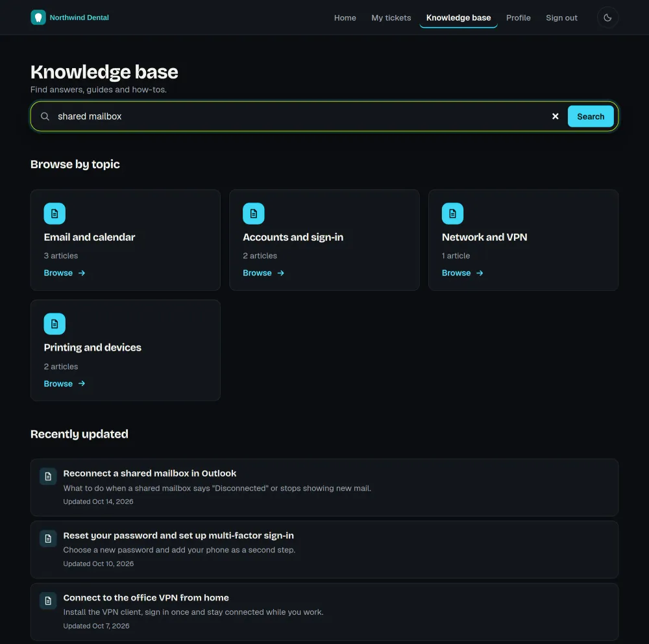The width and height of the screenshot is (649, 644).
Task: Click the 3 articles count text
Action: pyautogui.click(x=61, y=256)
